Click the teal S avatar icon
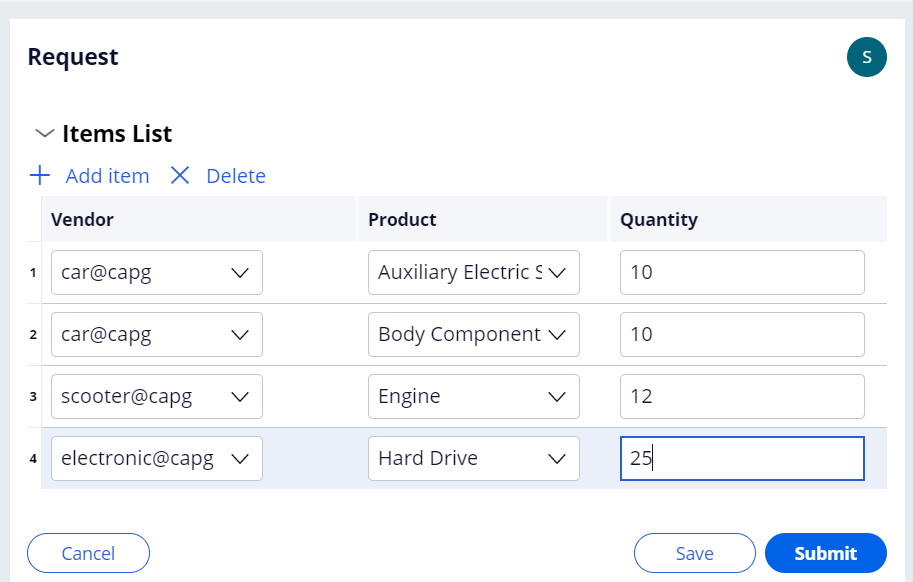The height and width of the screenshot is (582, 913). click(866, 57)
